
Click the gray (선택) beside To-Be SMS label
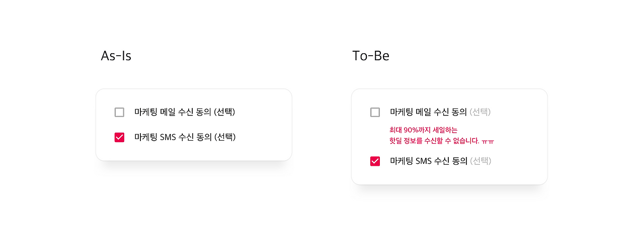point(480,161)
